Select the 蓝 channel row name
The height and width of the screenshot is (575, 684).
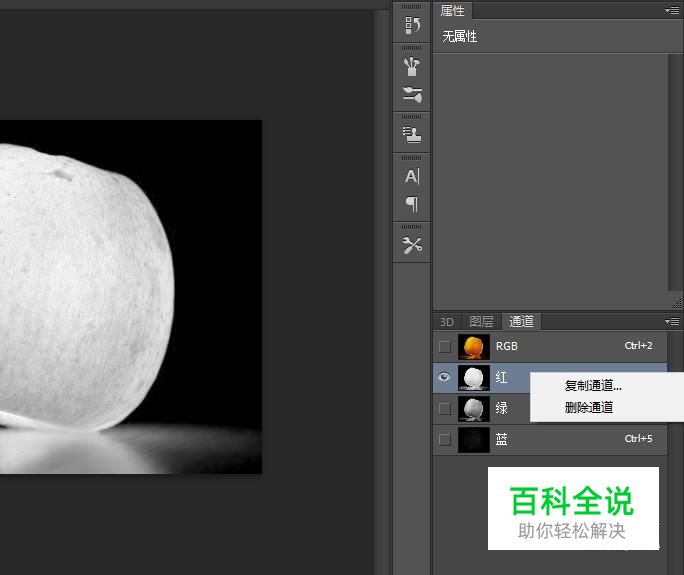pos(501,439)
